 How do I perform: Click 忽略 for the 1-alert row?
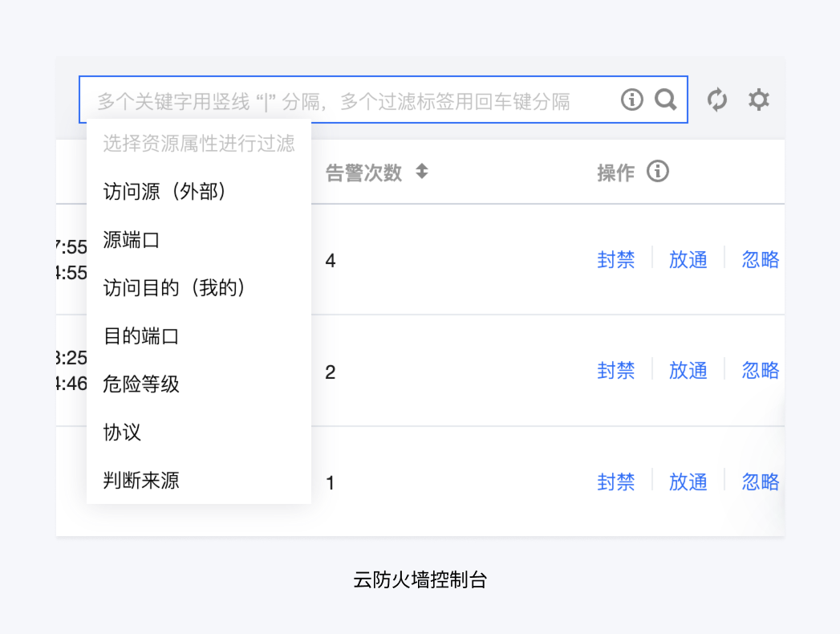click(760, 482)
